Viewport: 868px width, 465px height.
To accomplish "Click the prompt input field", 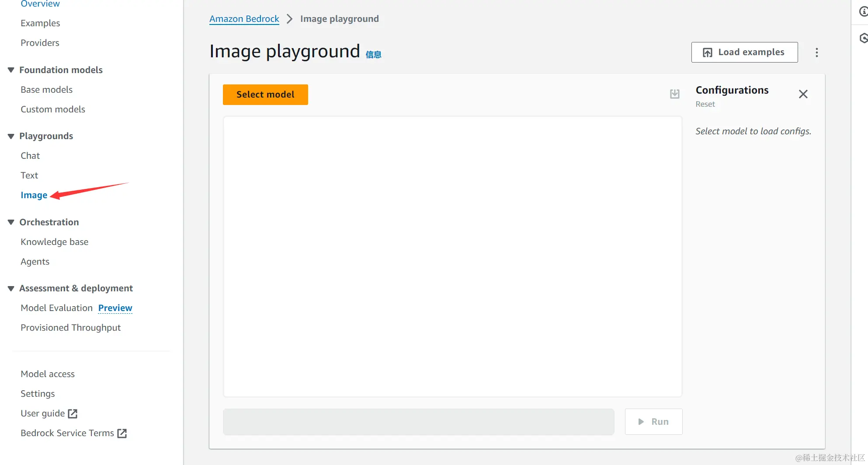I will [x=419, y=422].
